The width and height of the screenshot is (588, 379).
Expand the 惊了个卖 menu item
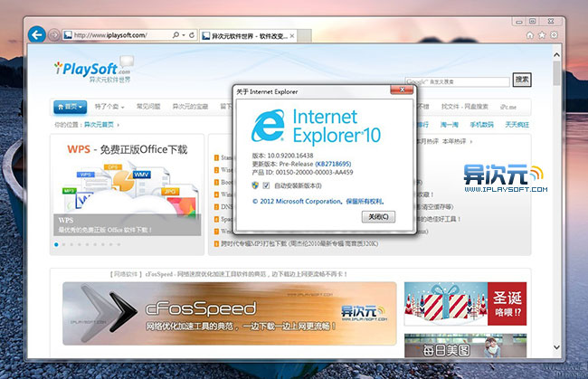click(109, 107)
